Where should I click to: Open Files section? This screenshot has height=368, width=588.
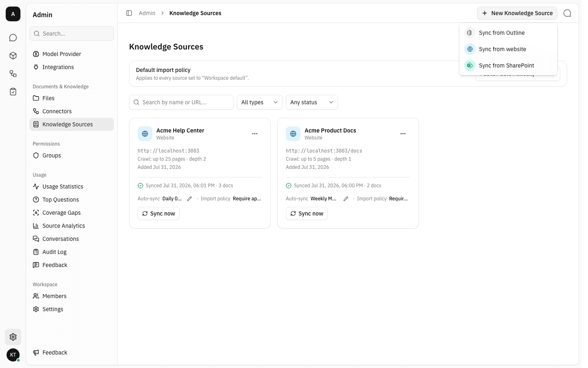[x=71, y=98]
